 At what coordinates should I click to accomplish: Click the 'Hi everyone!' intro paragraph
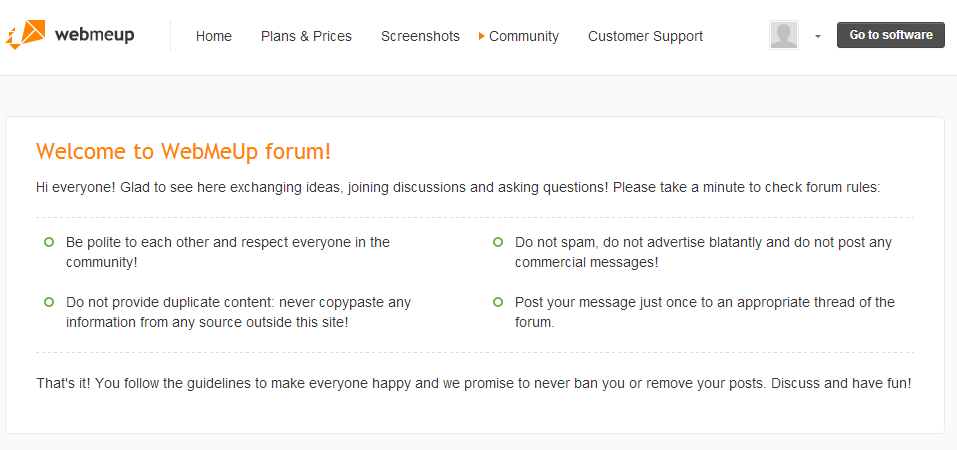(458, 187)
